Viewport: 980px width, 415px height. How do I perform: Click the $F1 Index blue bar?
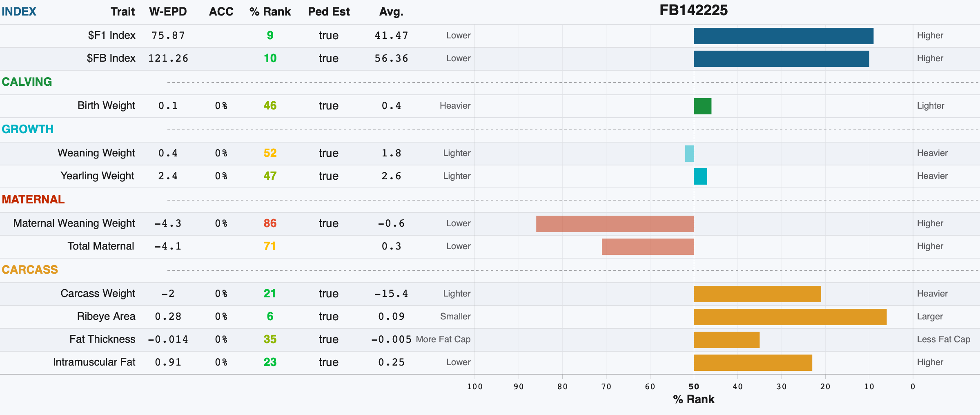(x=784, y=36)
